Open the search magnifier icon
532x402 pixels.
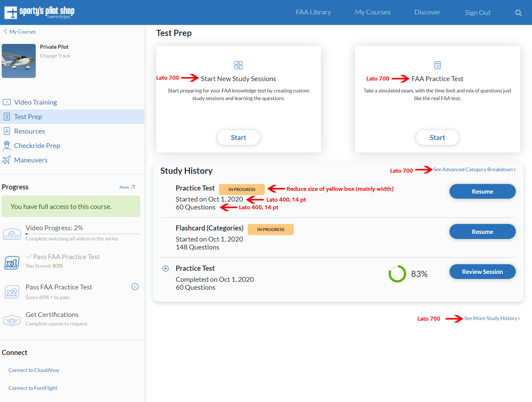click(x=518, y=13)
